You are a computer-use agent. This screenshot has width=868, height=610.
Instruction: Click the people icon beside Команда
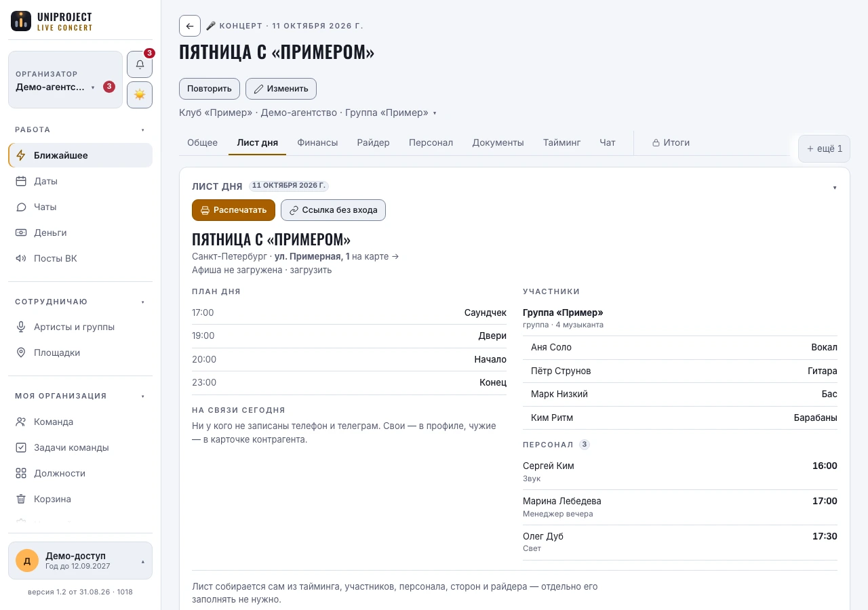tap(21, 422)
